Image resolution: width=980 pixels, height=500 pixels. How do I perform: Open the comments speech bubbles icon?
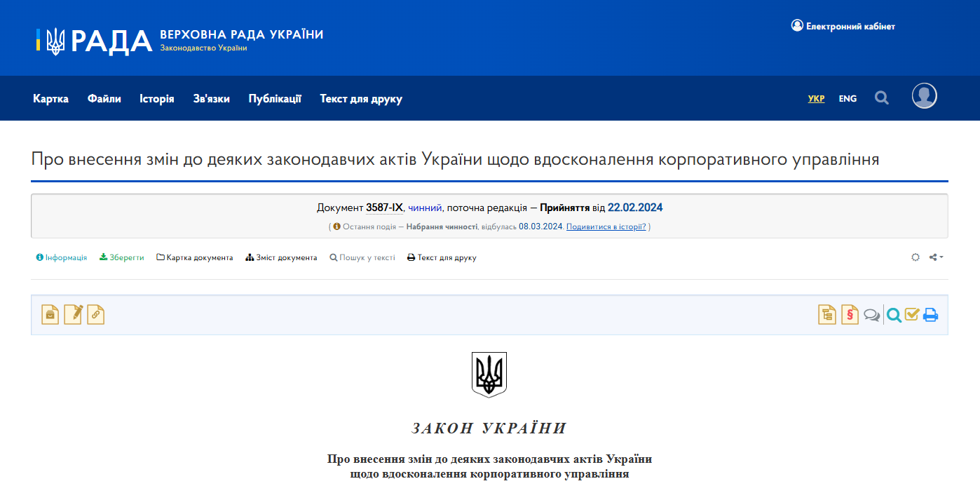pos(871,315)
